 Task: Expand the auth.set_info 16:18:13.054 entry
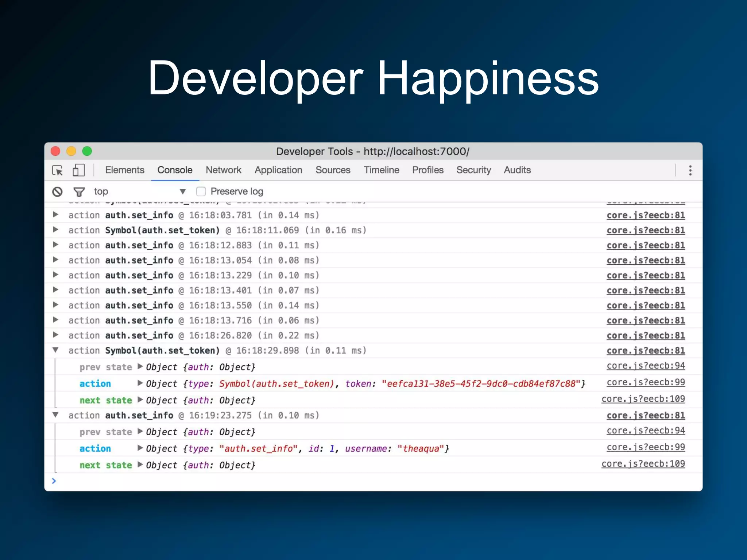[x=55, y=259]
